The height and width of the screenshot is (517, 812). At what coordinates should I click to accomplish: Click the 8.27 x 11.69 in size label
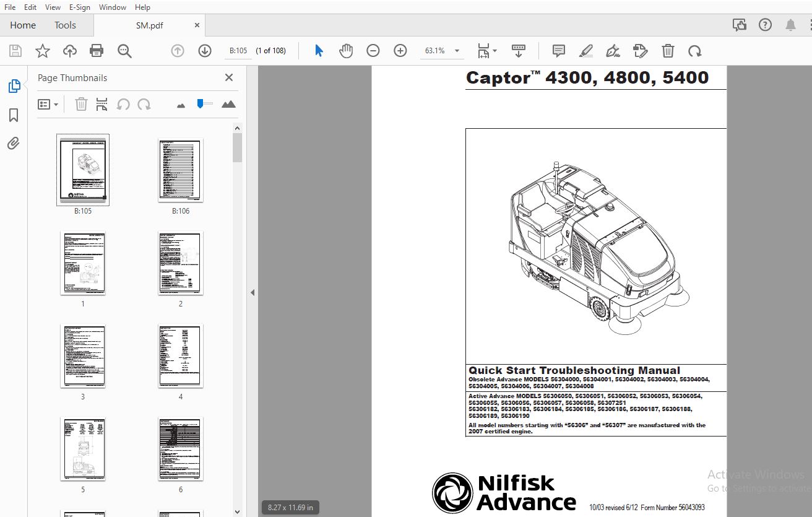coord(290,507)
